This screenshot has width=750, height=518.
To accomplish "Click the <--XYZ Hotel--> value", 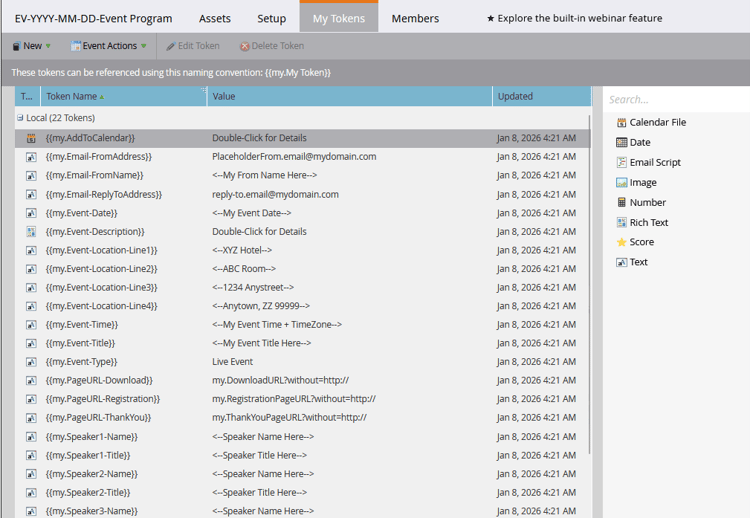I will (x=242, y=251).
